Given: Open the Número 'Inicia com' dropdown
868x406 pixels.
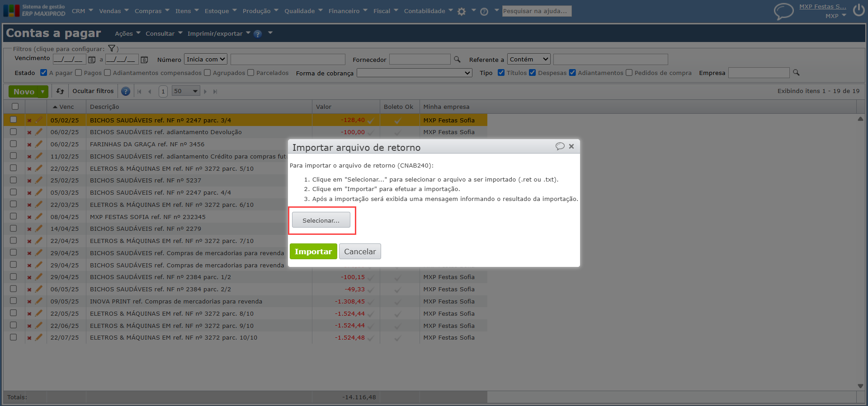Looking at the screenshot, I should 206,59.
